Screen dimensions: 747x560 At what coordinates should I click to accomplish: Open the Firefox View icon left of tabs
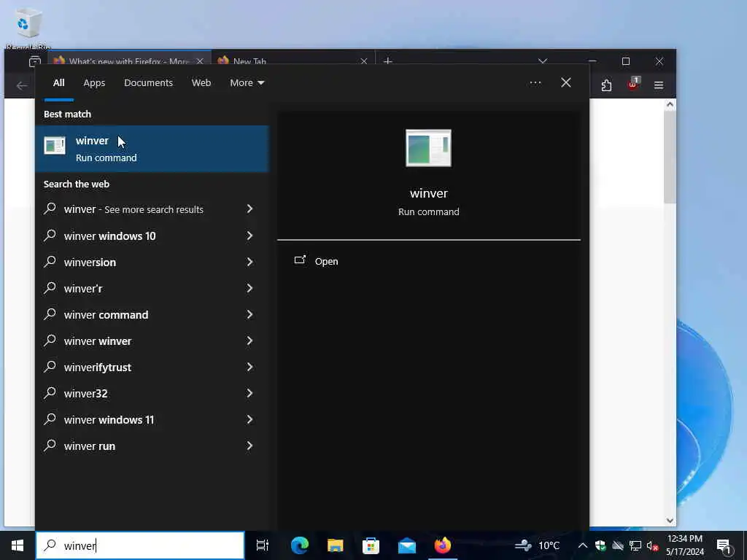(35, 61)
